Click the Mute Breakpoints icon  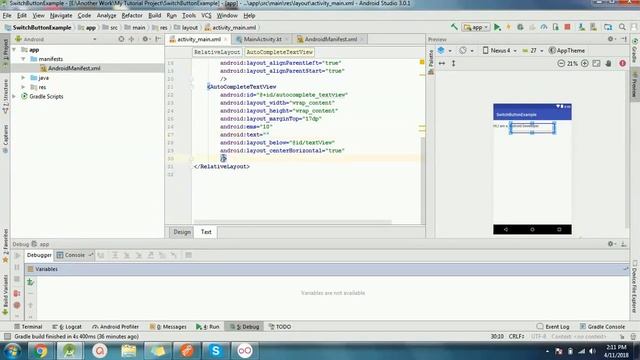[x=17, y=305]
